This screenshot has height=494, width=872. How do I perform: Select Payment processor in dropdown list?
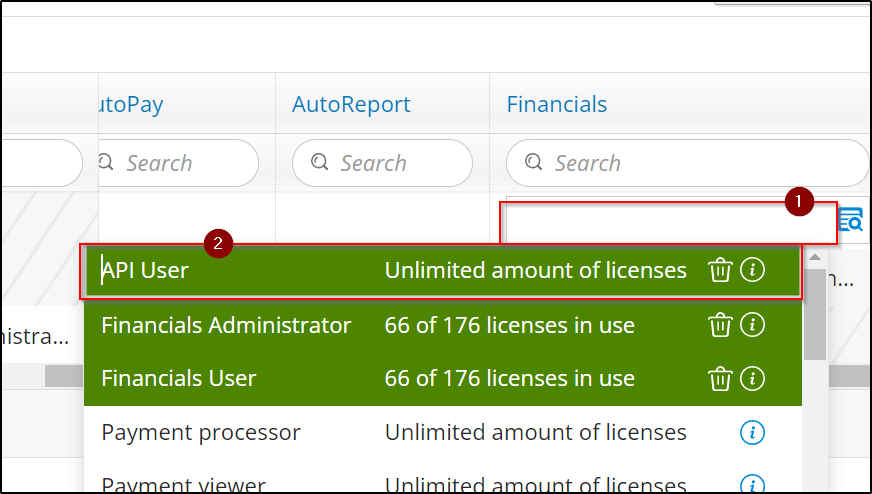click(201, 432)
